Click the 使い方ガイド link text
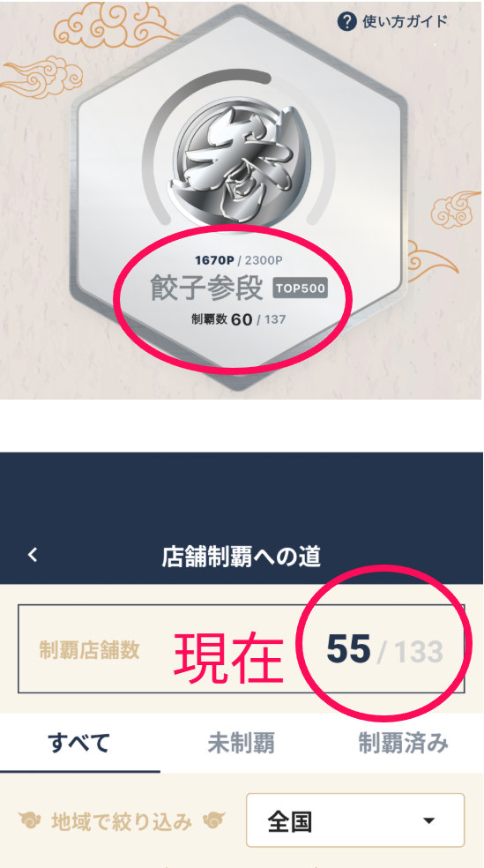Image resolution: width=484 pixels, height=868 pixels. (x=405, y=22)
